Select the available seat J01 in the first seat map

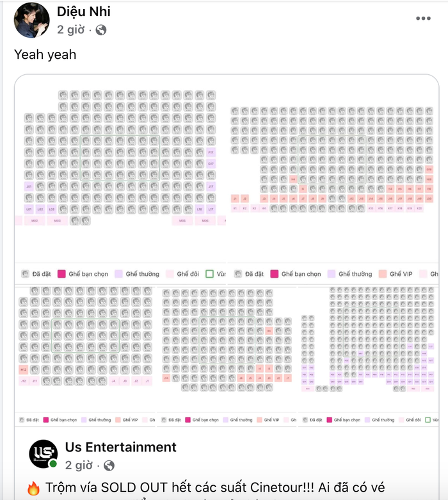point(29,186)
